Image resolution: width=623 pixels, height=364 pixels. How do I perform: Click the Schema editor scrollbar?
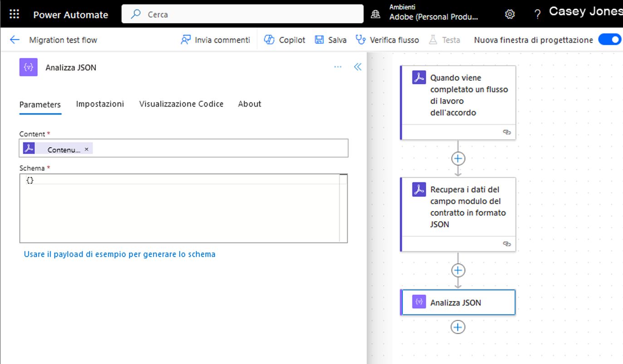(343, 208)
